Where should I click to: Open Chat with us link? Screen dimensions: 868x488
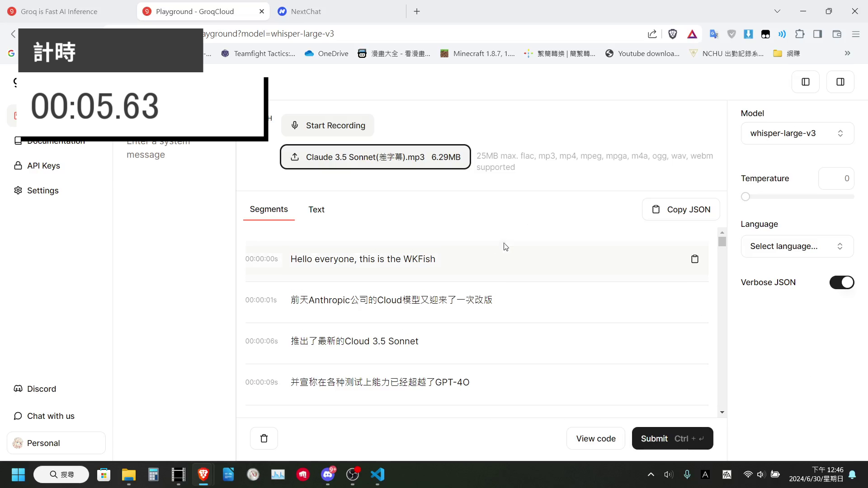click(51, 416)
